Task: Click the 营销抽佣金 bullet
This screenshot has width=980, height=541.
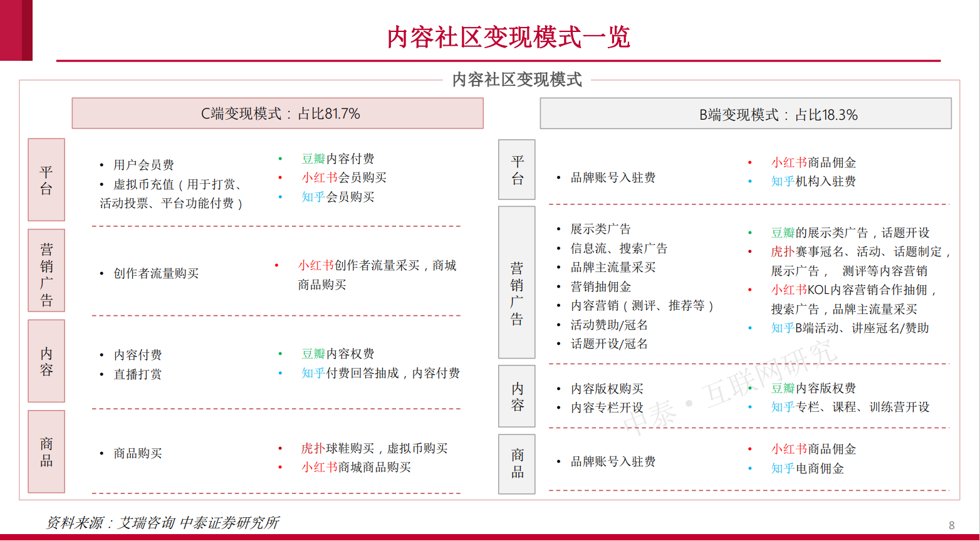Action: pyautogui.click(x=601, y=286)
